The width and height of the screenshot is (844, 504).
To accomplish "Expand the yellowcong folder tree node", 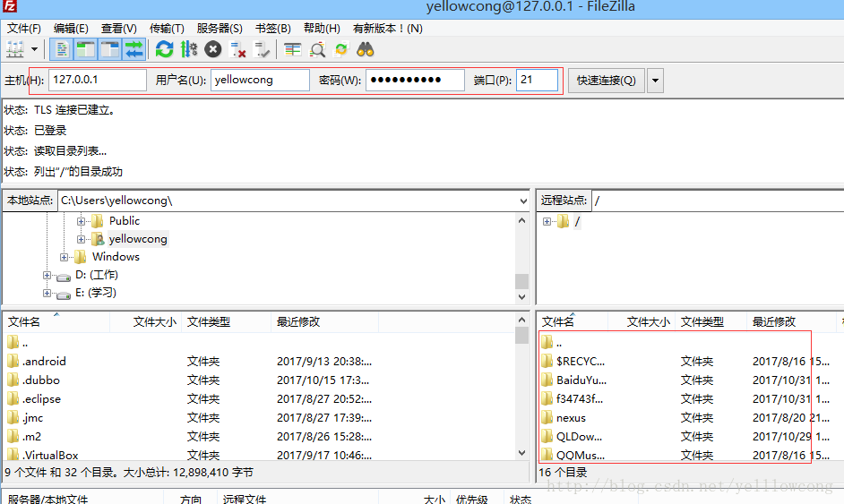I will click(81, 239).
